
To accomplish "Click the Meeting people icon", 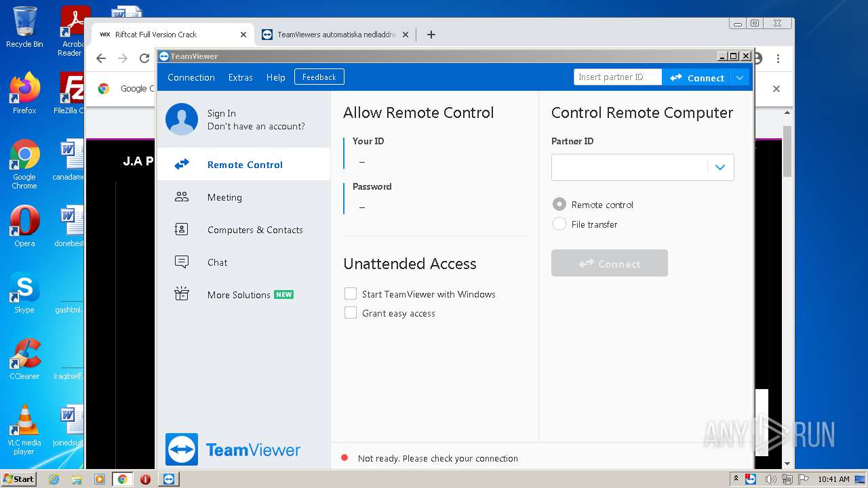I will [x=182, y=197].
